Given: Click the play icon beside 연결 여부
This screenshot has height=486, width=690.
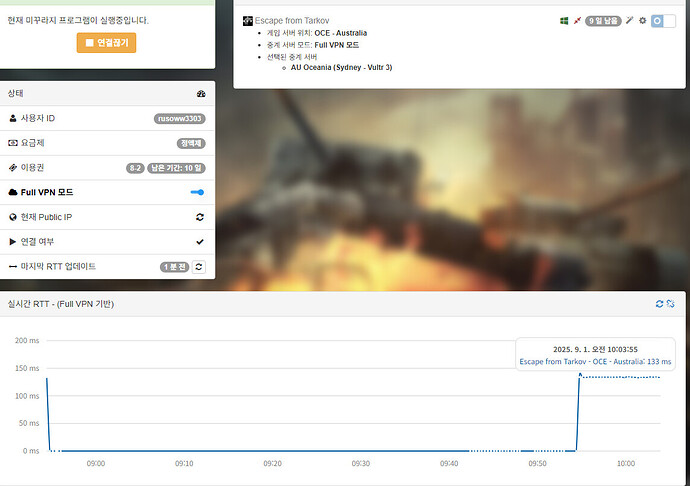Looking at the screenshot, I should click(13, 242).
